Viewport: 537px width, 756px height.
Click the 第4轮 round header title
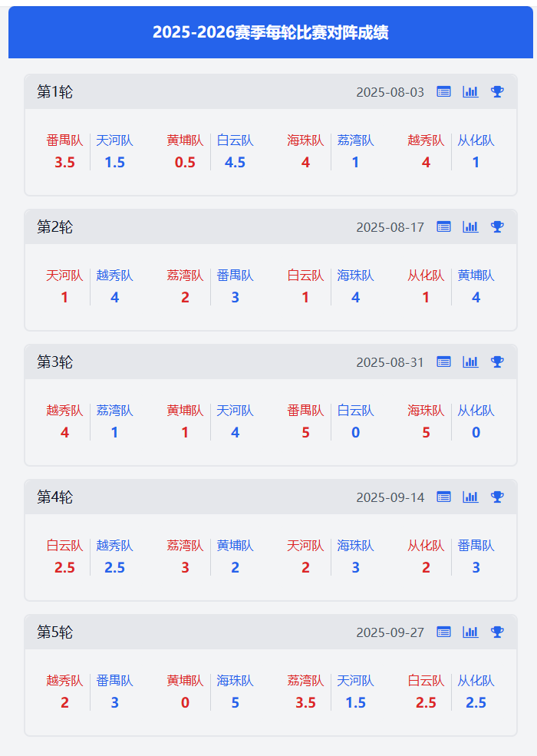coord(55,497)
